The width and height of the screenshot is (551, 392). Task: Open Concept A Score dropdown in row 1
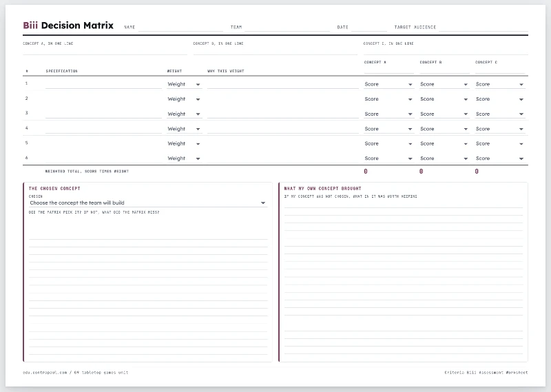pos(388,84)
